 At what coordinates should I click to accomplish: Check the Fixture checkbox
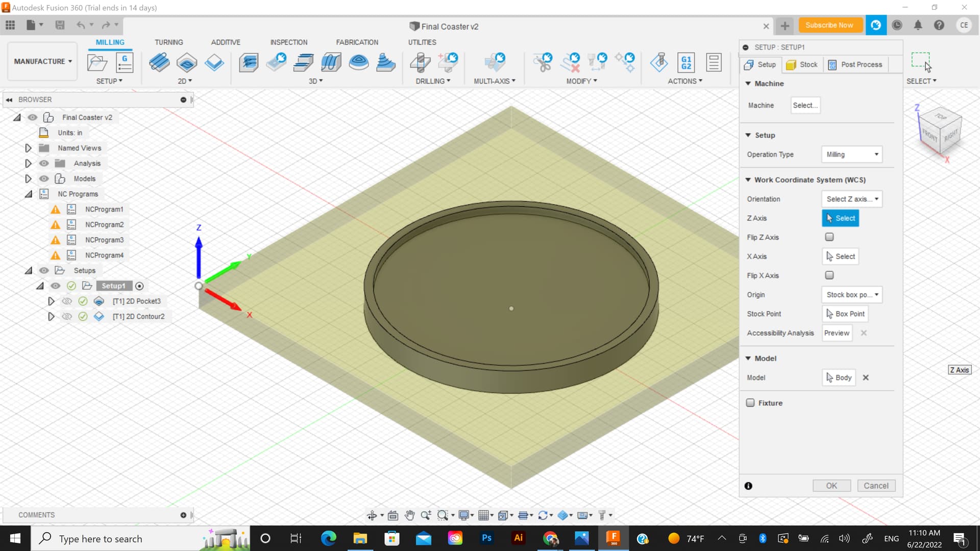click(x=750, y=403)
